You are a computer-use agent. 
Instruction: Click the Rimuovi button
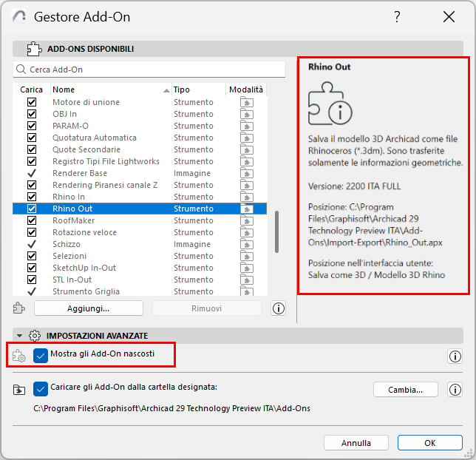tap(207, 308)
